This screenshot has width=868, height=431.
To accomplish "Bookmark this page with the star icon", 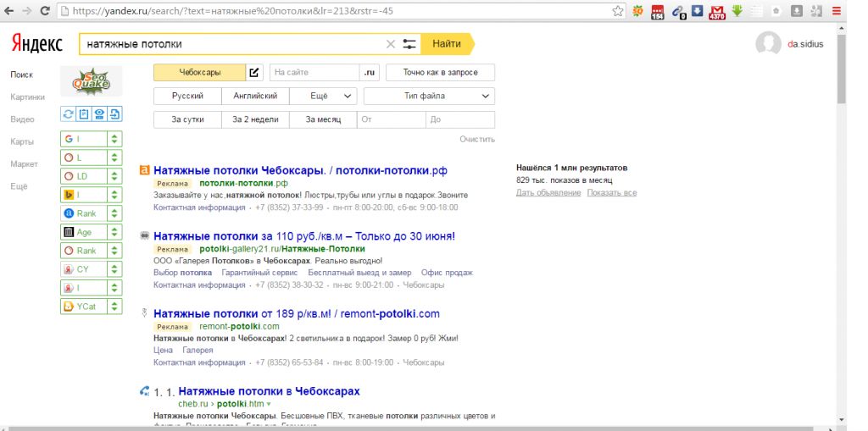I will coord(619,12).
